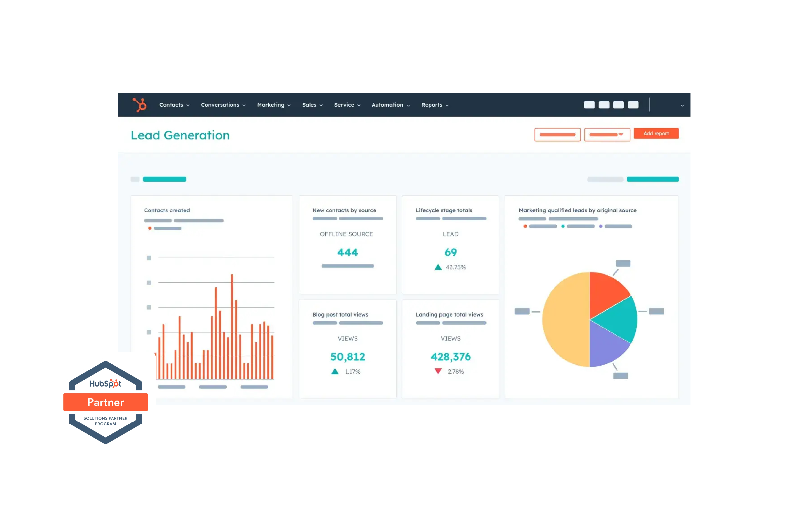The width and height of the screenshot is (812, 527).
Task: Open the Service menu
Action: click(x=347, y=105)
